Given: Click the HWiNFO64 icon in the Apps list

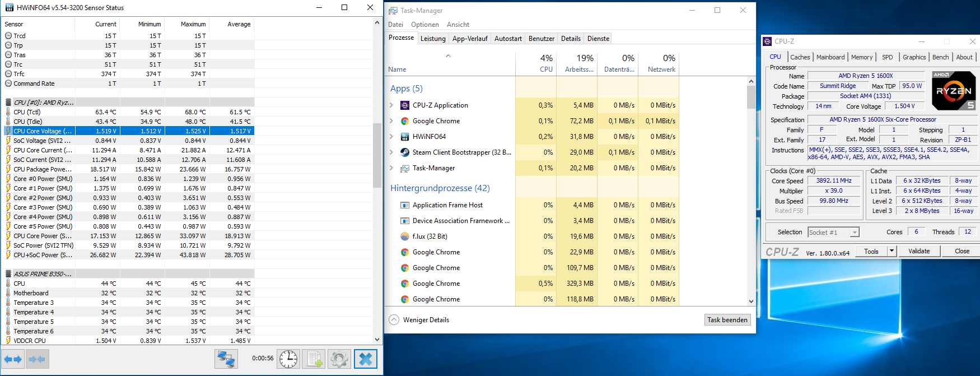Looking at the screenshot, I should click(x=405, y=137).
